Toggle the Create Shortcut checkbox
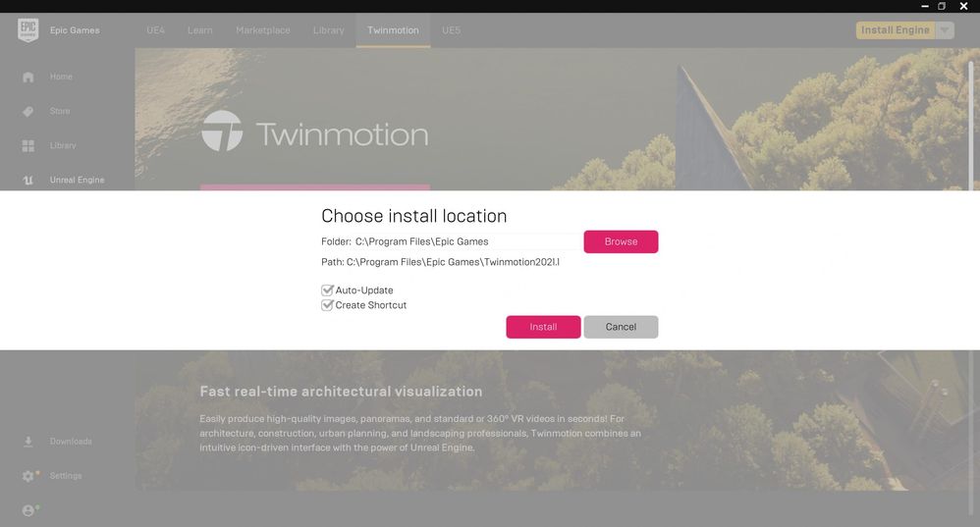980x527 pixels. 327,304
